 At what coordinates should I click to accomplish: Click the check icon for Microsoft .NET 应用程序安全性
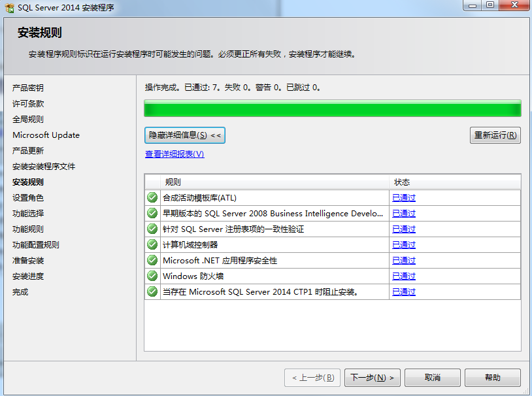point(152,260)
